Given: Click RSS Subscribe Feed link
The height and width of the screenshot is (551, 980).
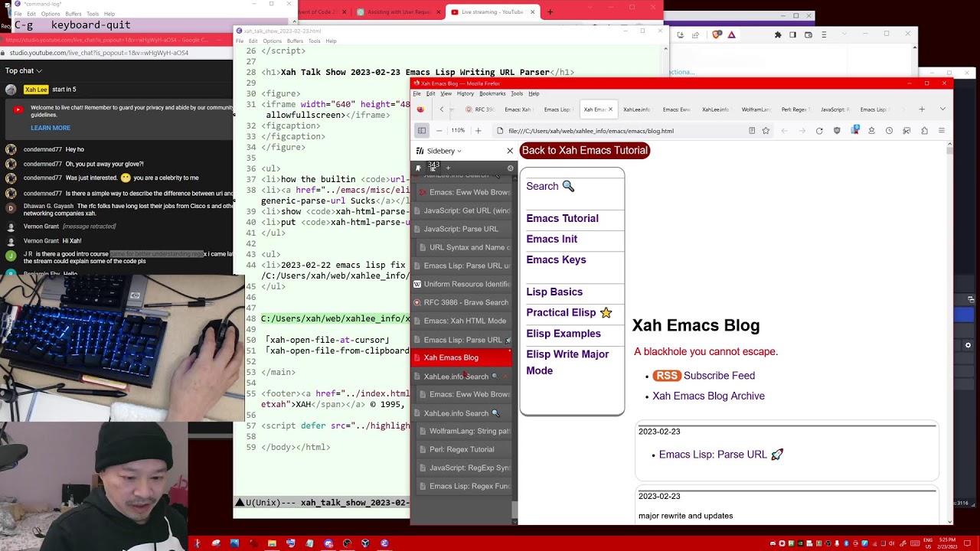Looking at the screenshot, I should coord(704,376).
